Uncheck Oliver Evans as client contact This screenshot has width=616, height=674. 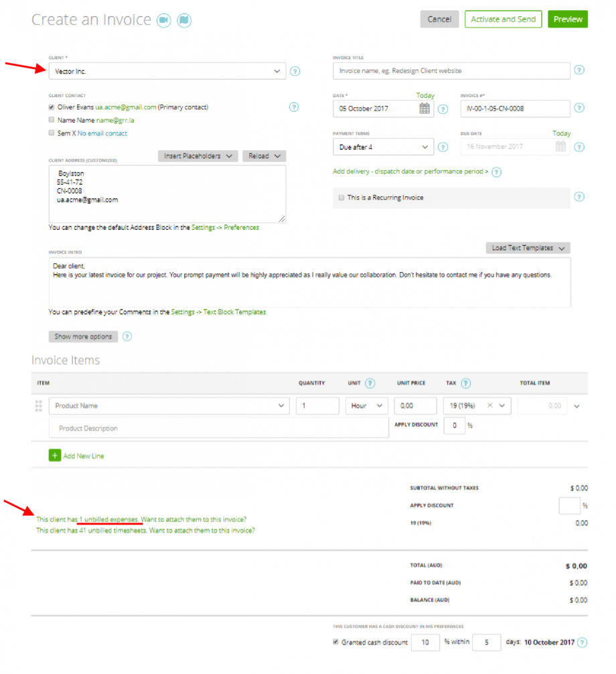52,106
